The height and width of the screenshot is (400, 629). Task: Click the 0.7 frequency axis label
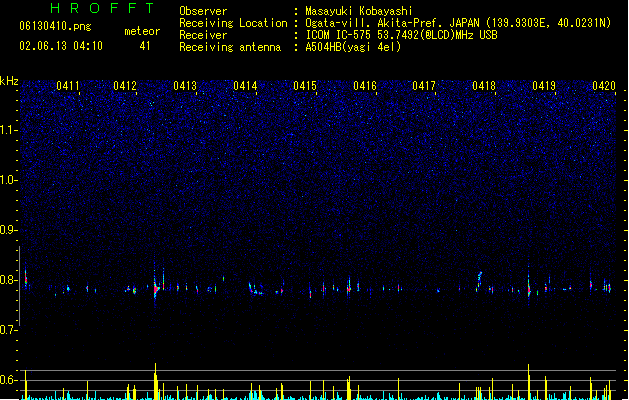point(8,330)
